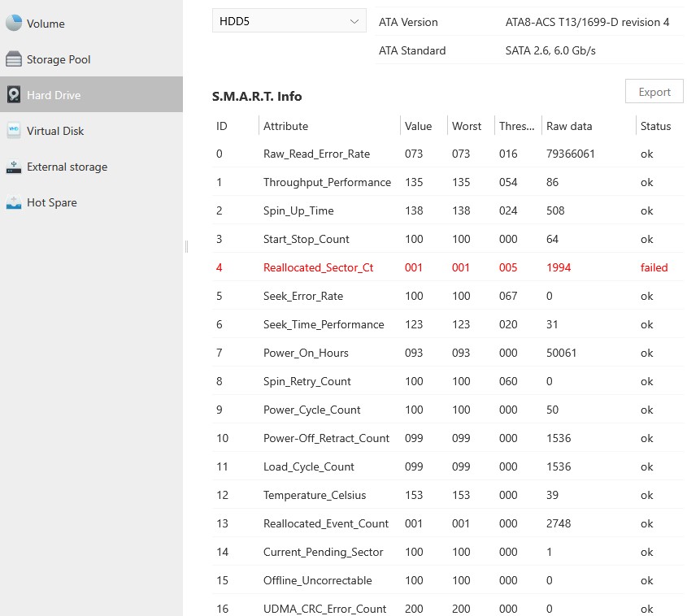Click the External storage device icon
The image size is (687, 616).
(x=14, y=167)
